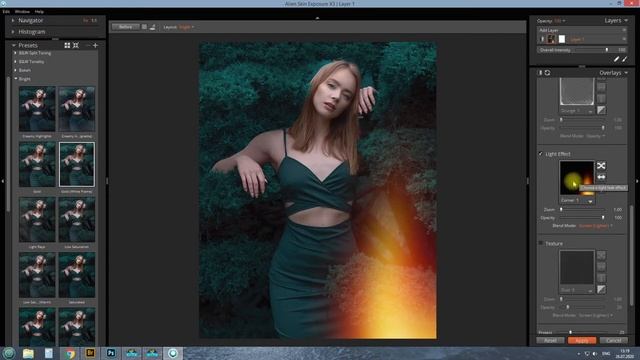Expand the B&W Split Toning preset folder
Image resolution: width=640 pixels, height=360 pixels.
coord(16,53)
